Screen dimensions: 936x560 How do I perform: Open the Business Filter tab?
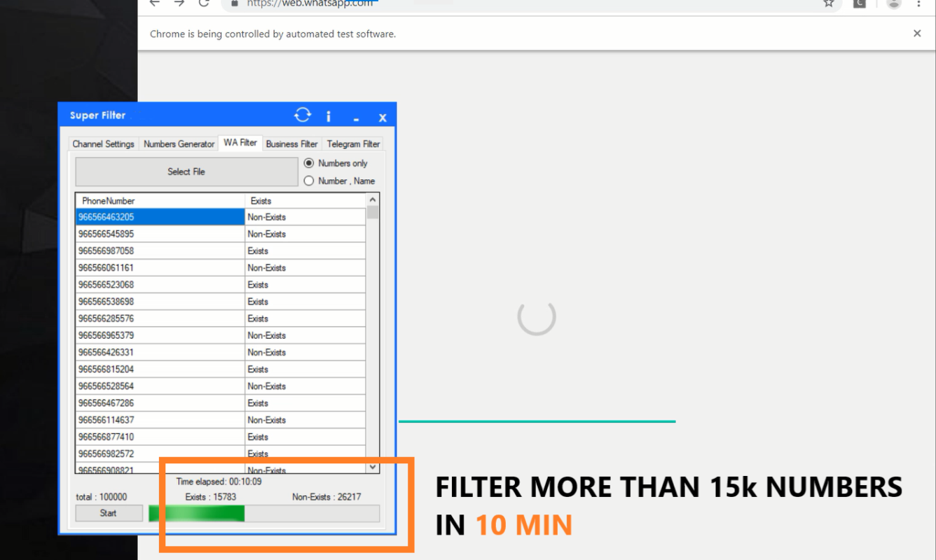click(292, 143)
